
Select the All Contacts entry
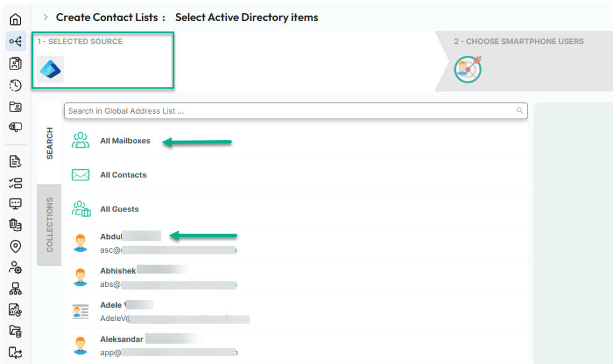tap(123, 175)
